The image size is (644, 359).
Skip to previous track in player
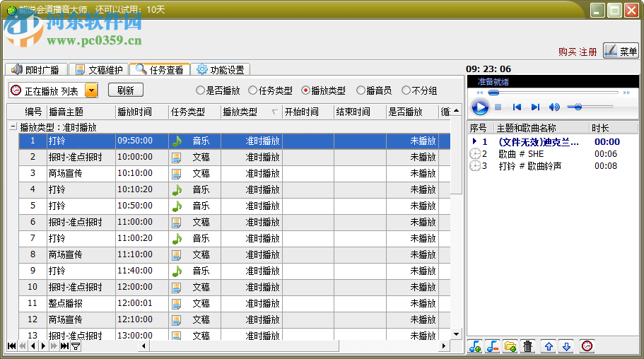coord(517,107)
